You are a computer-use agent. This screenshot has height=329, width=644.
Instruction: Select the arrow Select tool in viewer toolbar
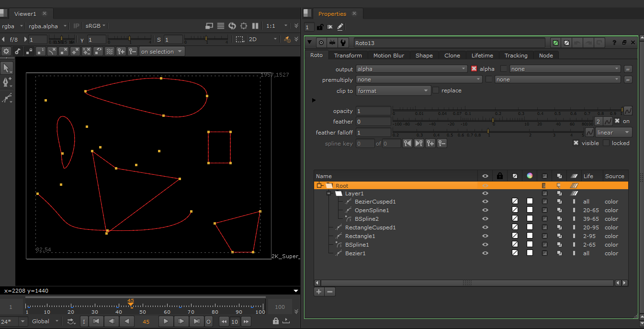pos(7,68)
